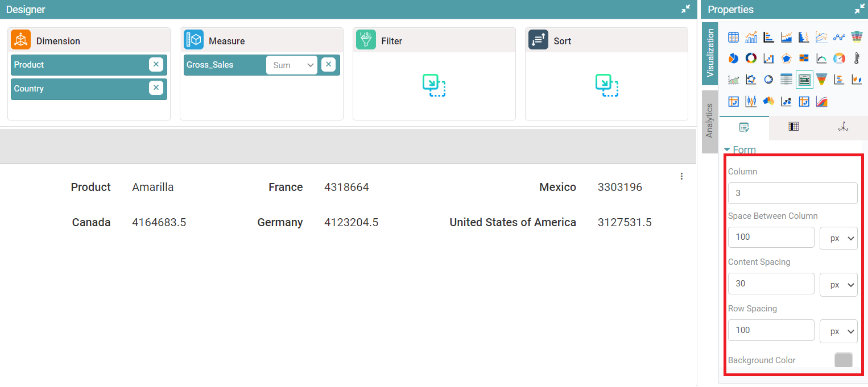This screenshot has width=868, height=387.
Task: Click the Column number input field
Action: (792, 193)
